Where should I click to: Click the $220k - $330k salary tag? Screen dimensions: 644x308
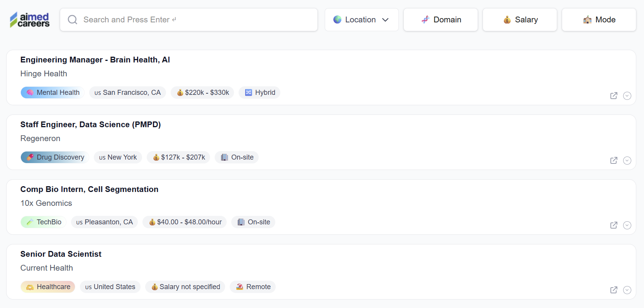tap(203, 93)
